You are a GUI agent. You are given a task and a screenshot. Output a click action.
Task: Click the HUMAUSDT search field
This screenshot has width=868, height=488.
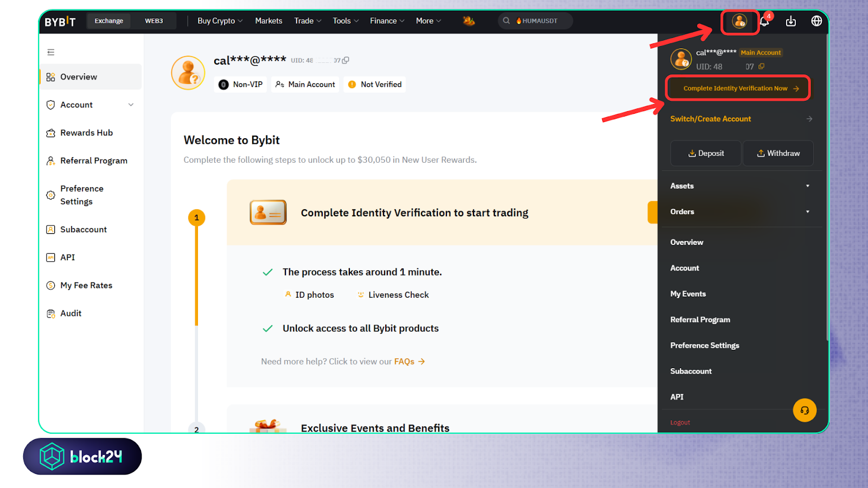pos(535,21)
